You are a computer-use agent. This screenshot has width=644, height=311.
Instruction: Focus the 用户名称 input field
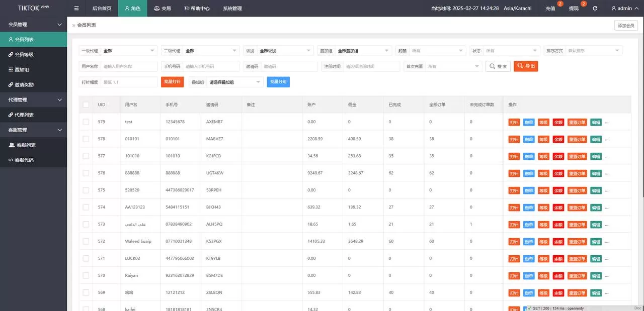point(129,66)
